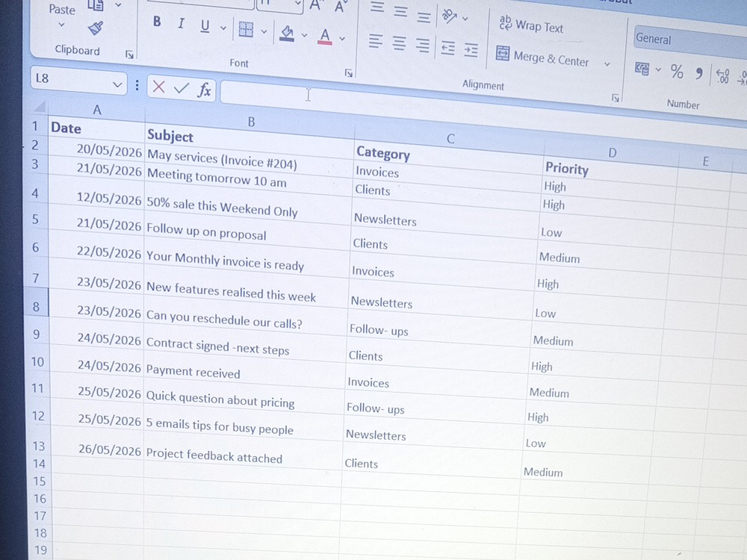Select column B header
This screenshot has height=560, width=747.
click(x=251, y=122)
